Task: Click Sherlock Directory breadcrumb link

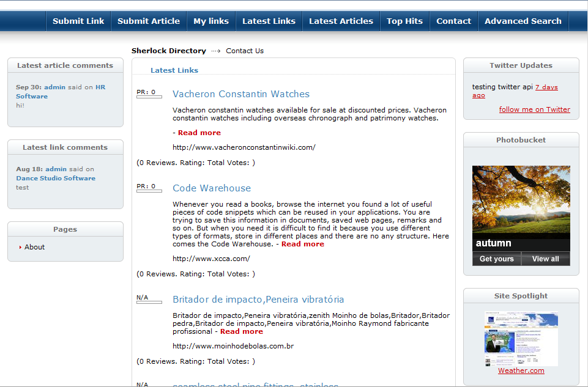Action: [169, 51]
